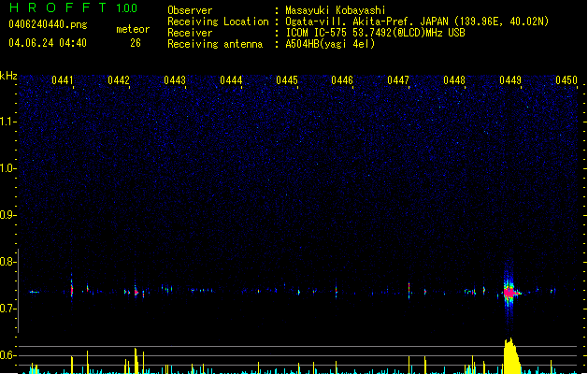The width and height of the screenshot is (588, 374).
Task: Click the 'Receiver' field label
Action: (190, 33)
